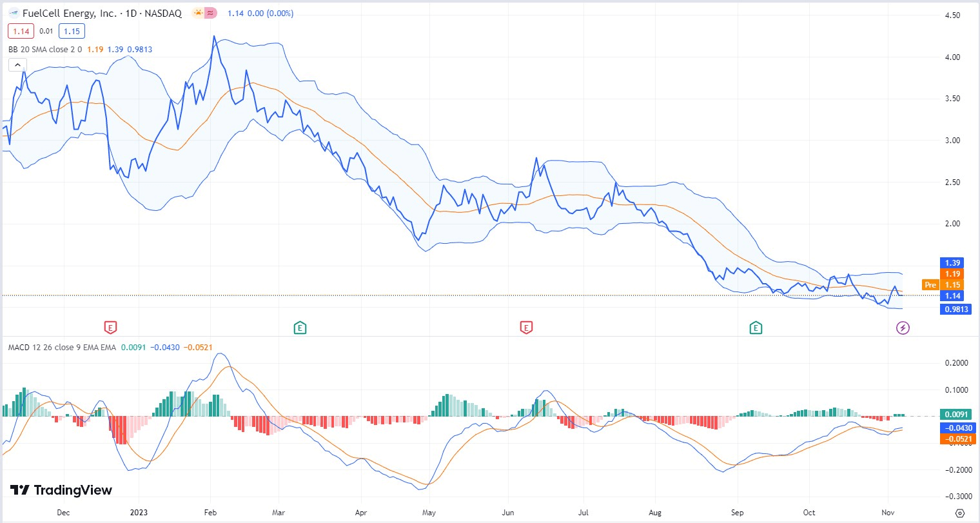Select the BB 20 SMA indicator label
Viewport: 980px width, 523px height.
point(44,50)
